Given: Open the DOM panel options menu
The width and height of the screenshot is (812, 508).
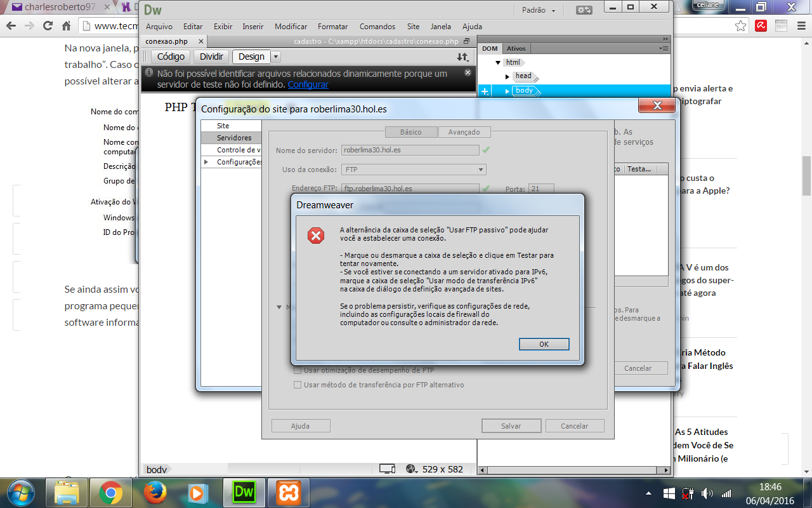Looking at the screenshot, I should pyautogui.click(x=664, y=48).
